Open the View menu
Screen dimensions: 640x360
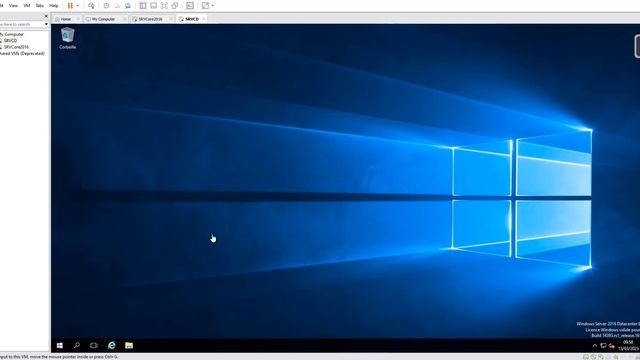13,6
